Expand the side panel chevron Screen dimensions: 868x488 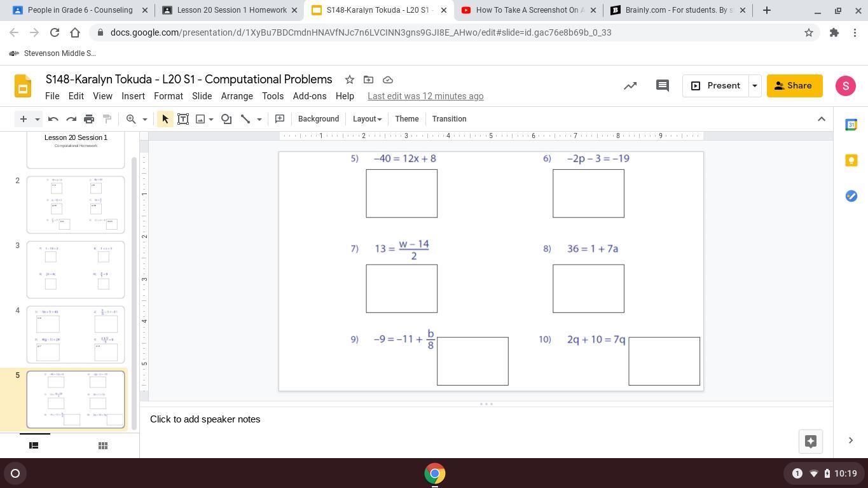[851, 440]
